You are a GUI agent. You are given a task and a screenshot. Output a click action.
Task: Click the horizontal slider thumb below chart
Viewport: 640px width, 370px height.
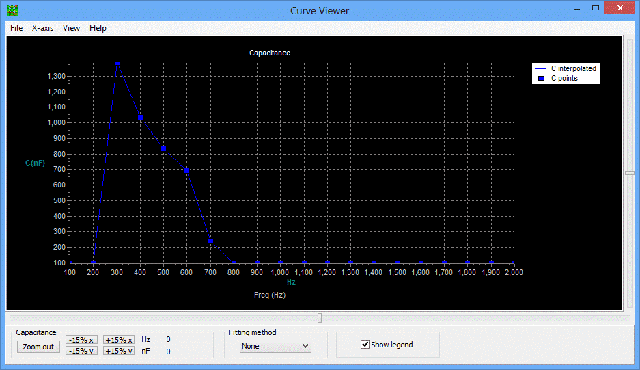coord(320,318)
